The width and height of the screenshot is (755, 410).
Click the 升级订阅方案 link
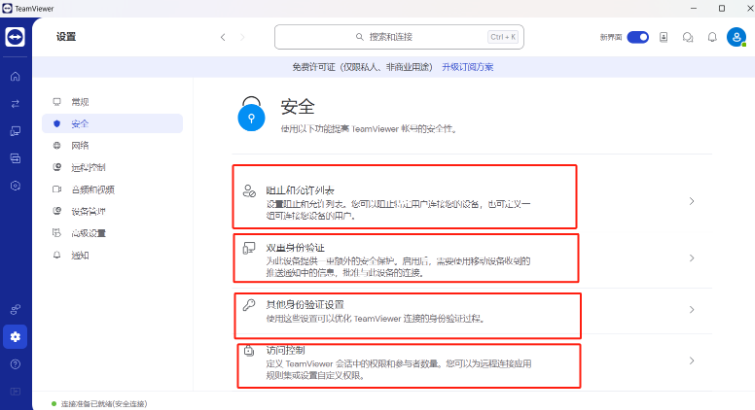click(x=468, y=67)
